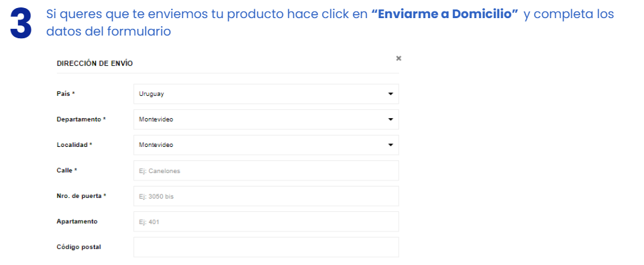Focus the empty Código postal field

(266, 247)
